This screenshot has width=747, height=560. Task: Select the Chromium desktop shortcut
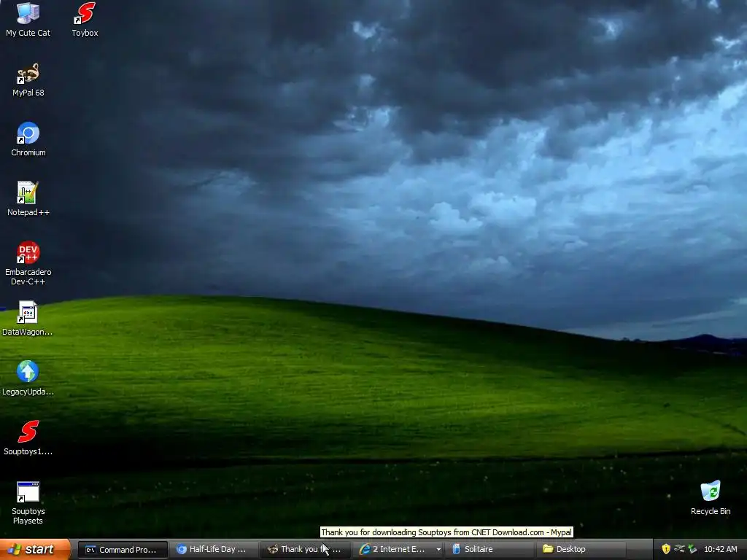tap(28, 139)
